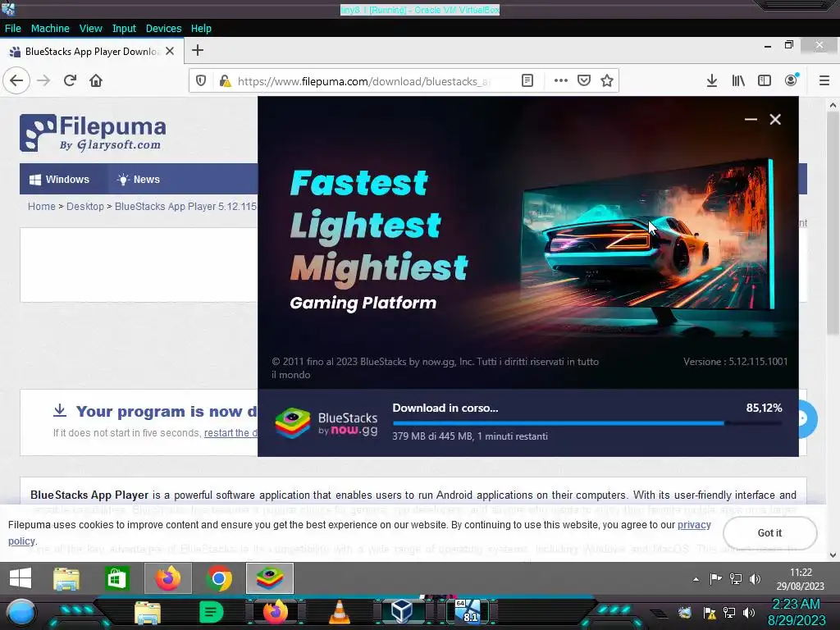840x630 pixels.
Task: Open guest volume speaker icon
Action: (755, 579)
